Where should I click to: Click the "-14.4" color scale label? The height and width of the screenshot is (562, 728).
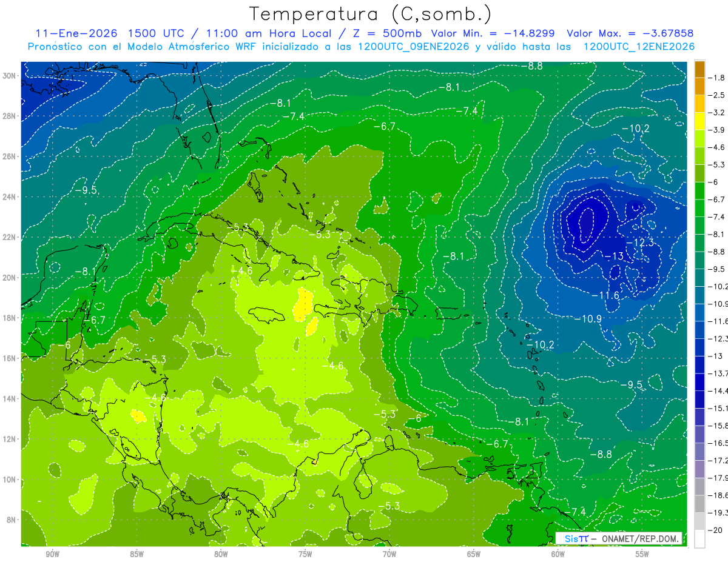click(718, 391)
